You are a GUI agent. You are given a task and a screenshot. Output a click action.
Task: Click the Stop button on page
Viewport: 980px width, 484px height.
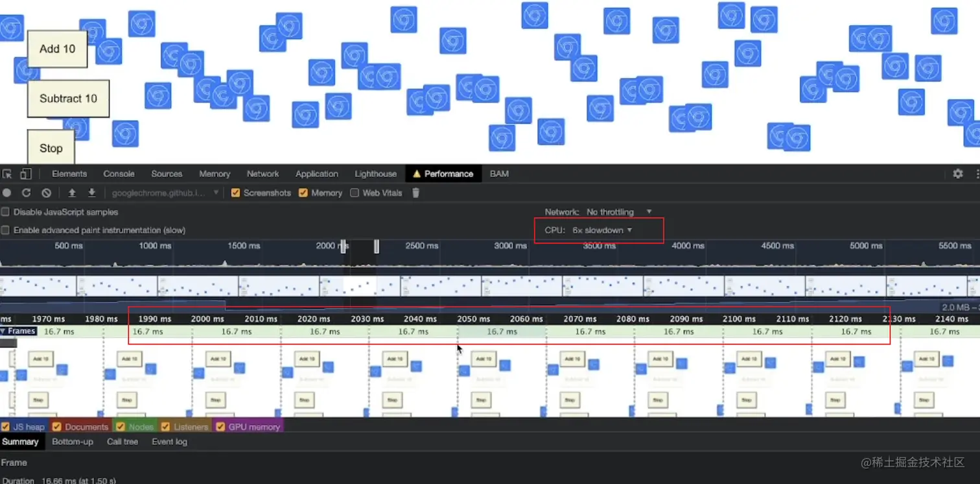coord(51,148)
